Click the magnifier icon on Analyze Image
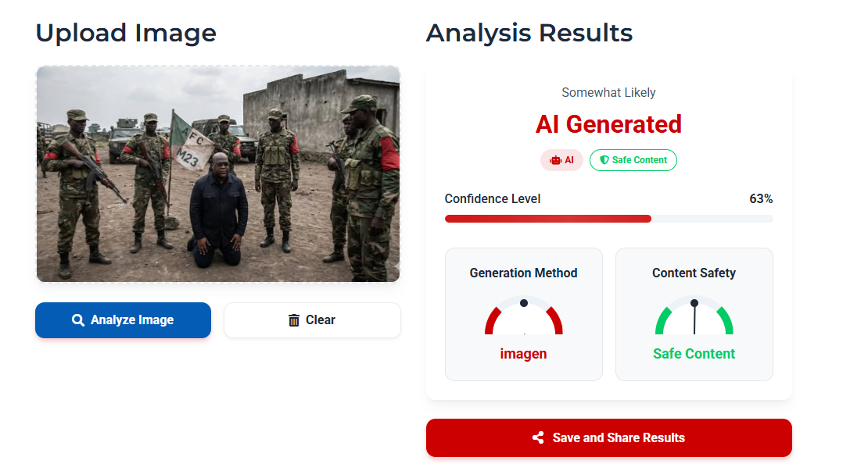The width and height of the screenshot is (868, 464). point(78,320)
